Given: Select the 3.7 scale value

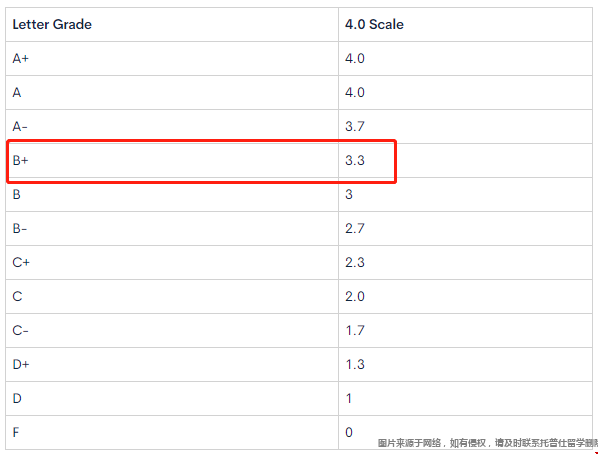Looking at the screenshot, I should pos(355,126).
